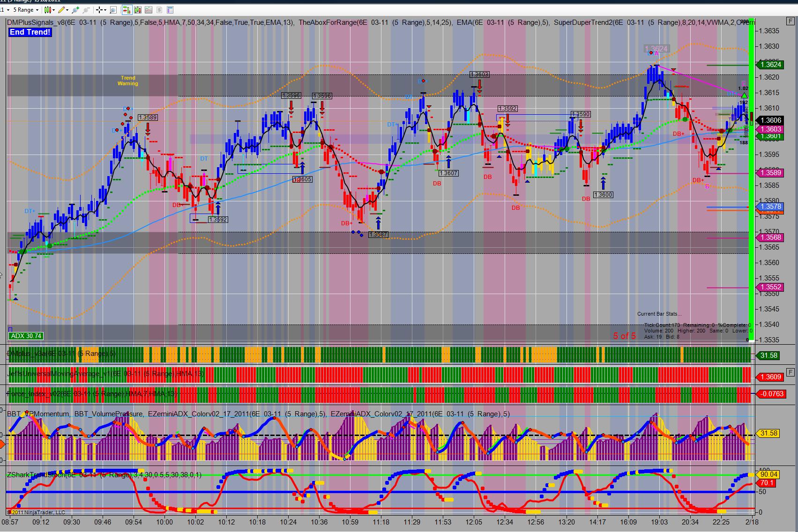Click the 1.3589 sell signal label
This screenshot has height=532, width=798.
click(x=148, y=118)
